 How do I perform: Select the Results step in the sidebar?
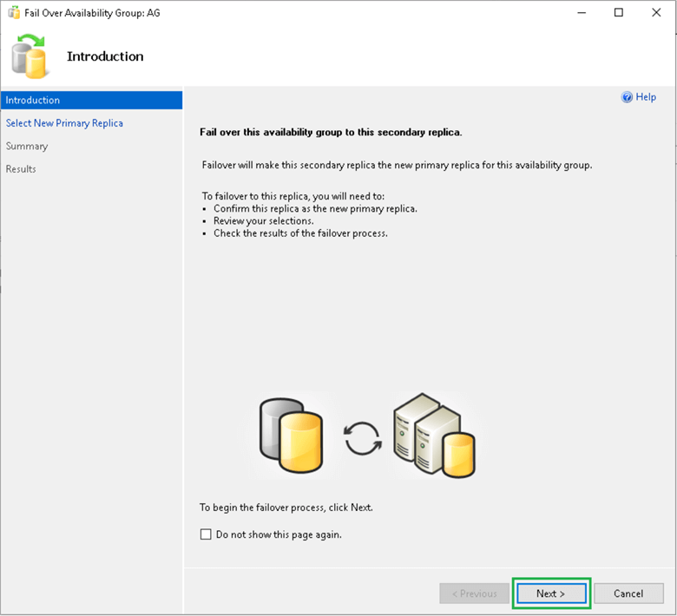pyautogui.click(x=21, y=168)
